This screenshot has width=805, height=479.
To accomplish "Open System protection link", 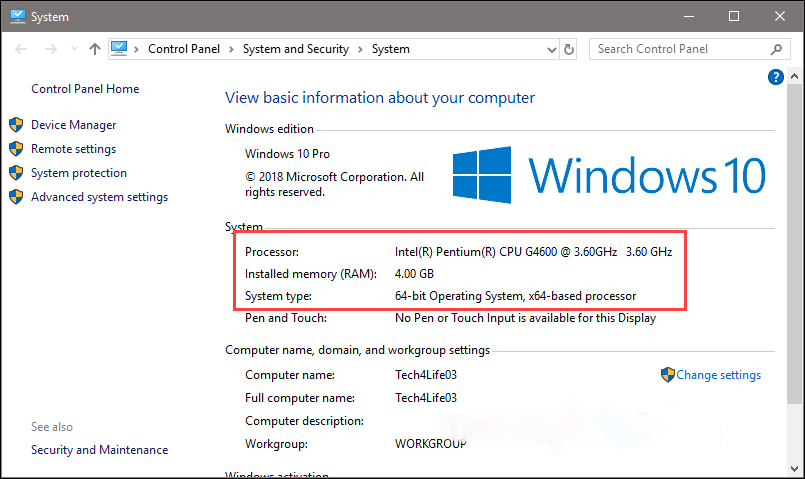I will tap(78, 173).
